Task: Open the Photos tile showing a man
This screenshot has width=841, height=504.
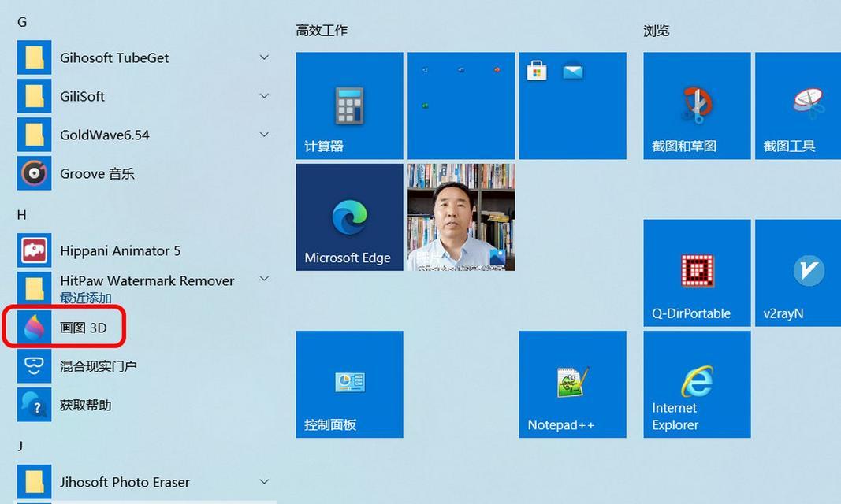Action: 461,217
